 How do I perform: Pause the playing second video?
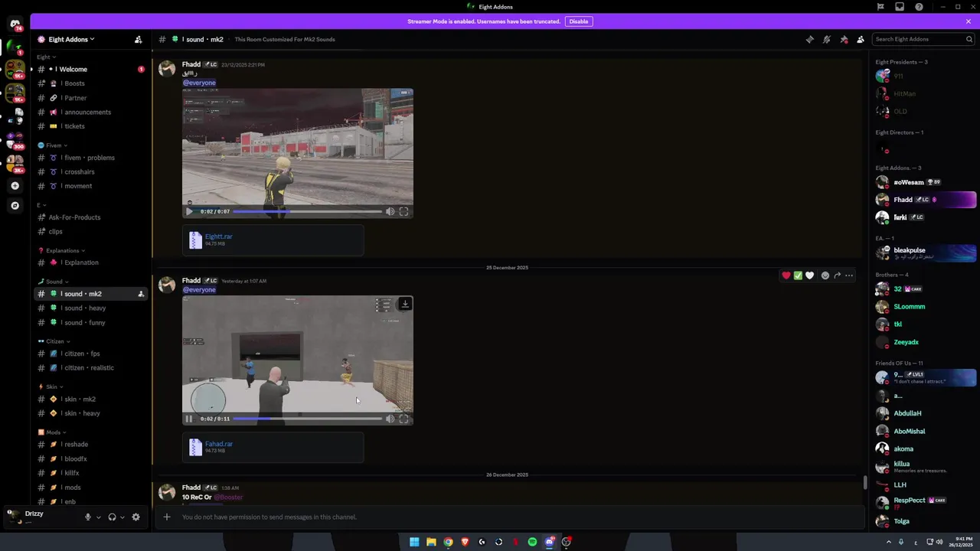pyautogui.click(x=189, y=419)
